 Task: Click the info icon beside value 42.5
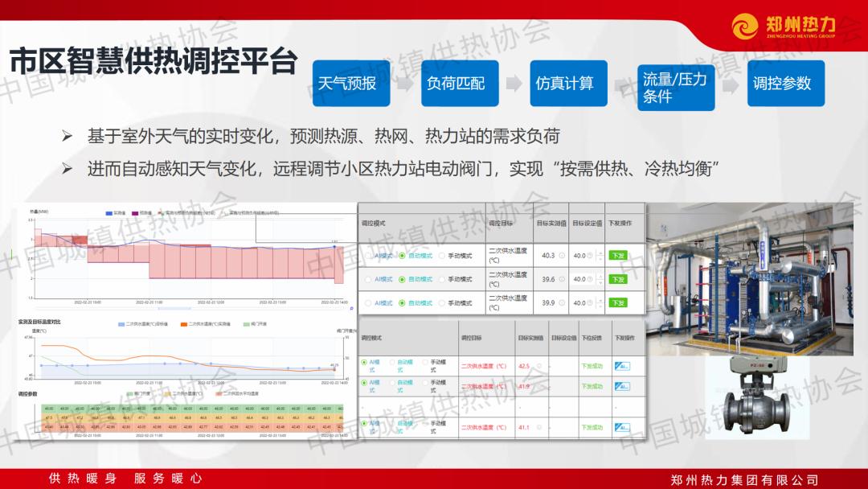coord(538,366)
